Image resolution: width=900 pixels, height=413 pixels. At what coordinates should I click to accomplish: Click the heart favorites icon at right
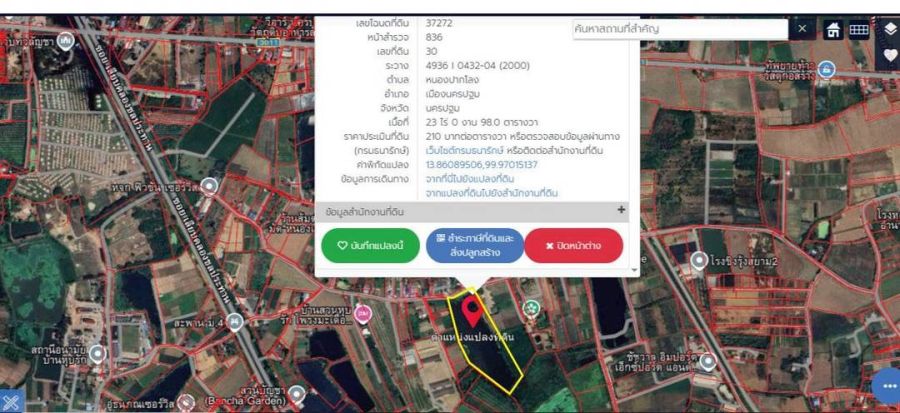(888, 56)
